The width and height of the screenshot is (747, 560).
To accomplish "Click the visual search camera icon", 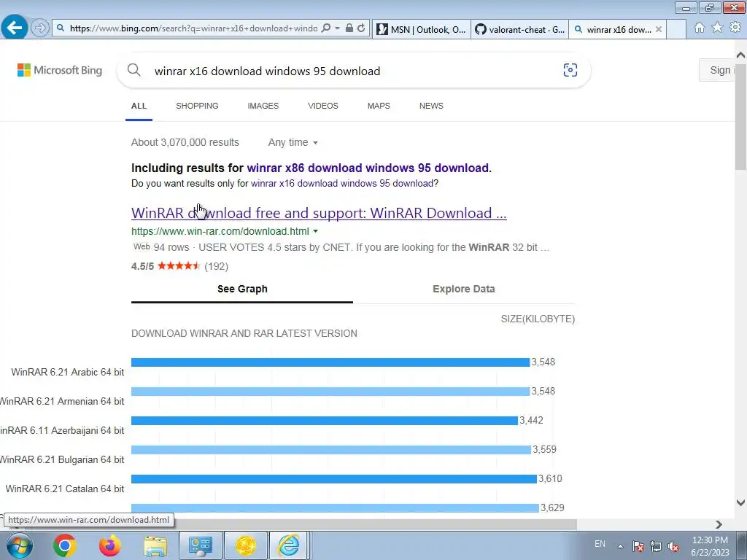I will pyautogui.click(x=570, y=70).
